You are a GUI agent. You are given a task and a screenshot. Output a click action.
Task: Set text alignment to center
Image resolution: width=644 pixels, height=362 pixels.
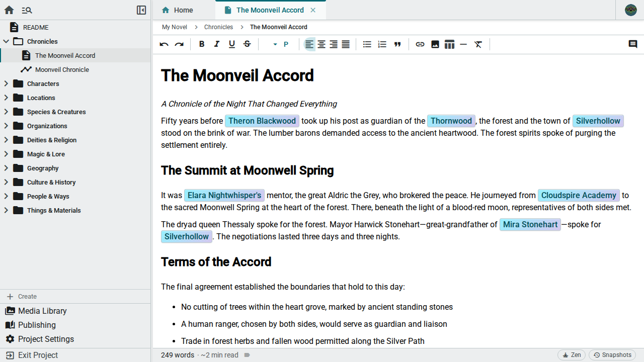tap(321, 44)
